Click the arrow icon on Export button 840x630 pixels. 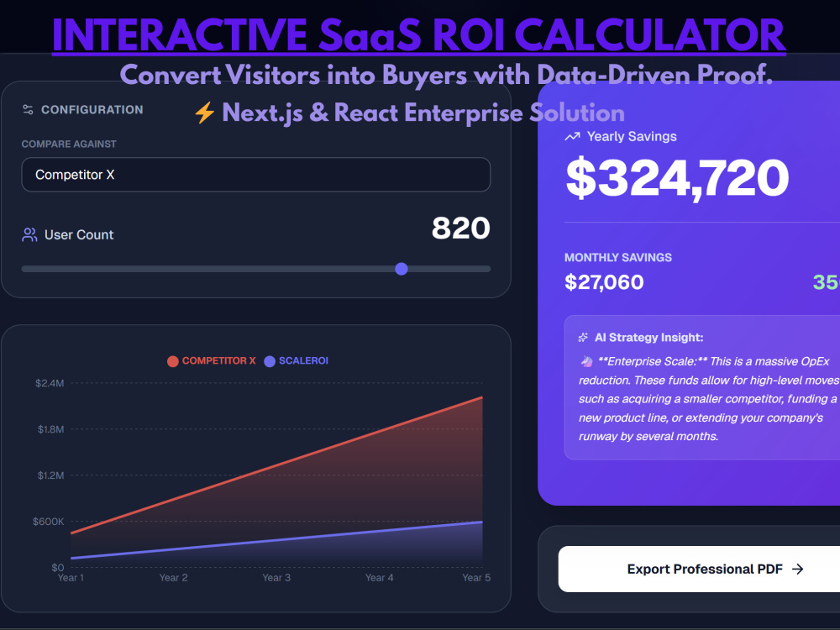[798, 569]
